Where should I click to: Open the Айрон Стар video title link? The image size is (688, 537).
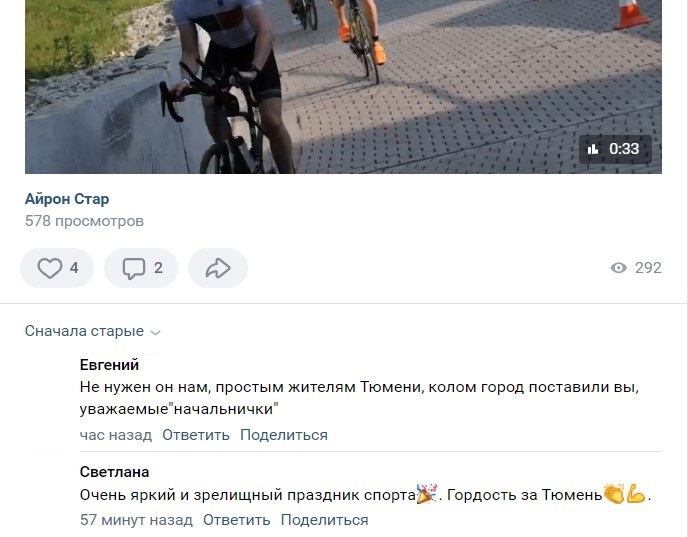[x=67, y=199]
